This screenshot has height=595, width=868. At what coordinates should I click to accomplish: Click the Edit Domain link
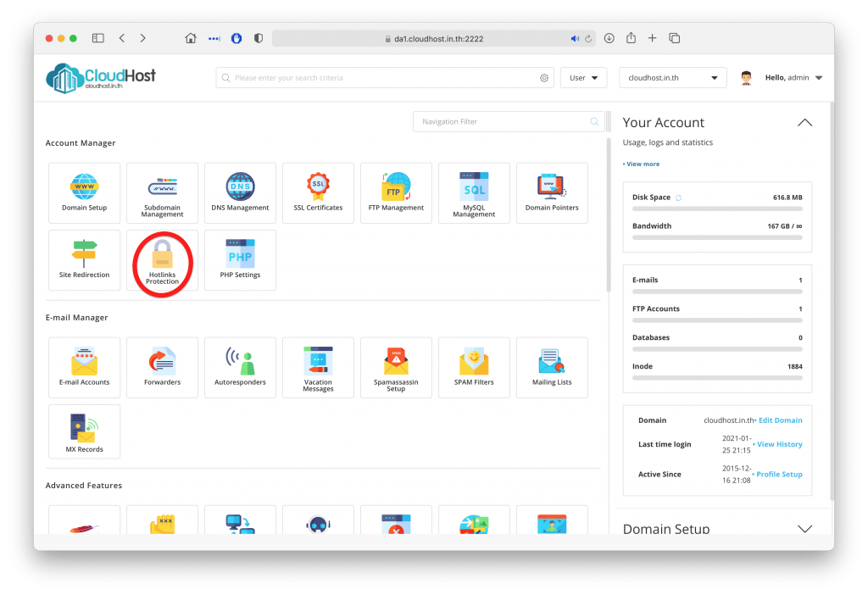click(780, 420)
